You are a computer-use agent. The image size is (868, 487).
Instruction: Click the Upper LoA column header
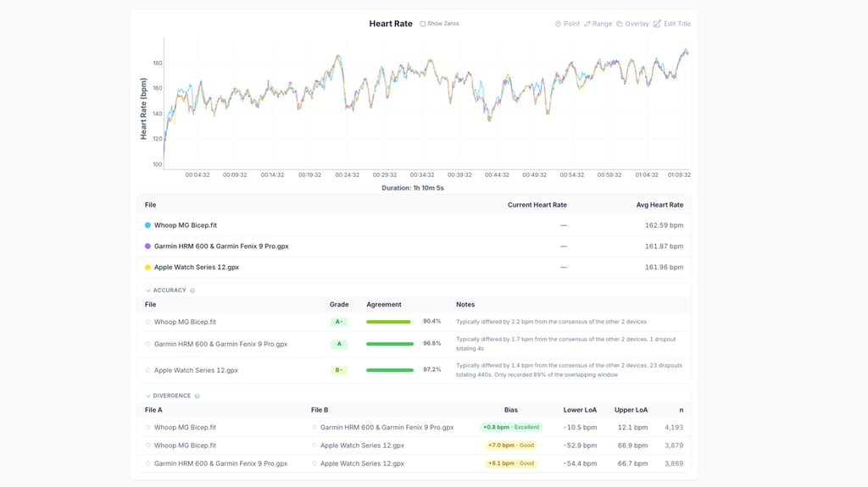point(631,410)
